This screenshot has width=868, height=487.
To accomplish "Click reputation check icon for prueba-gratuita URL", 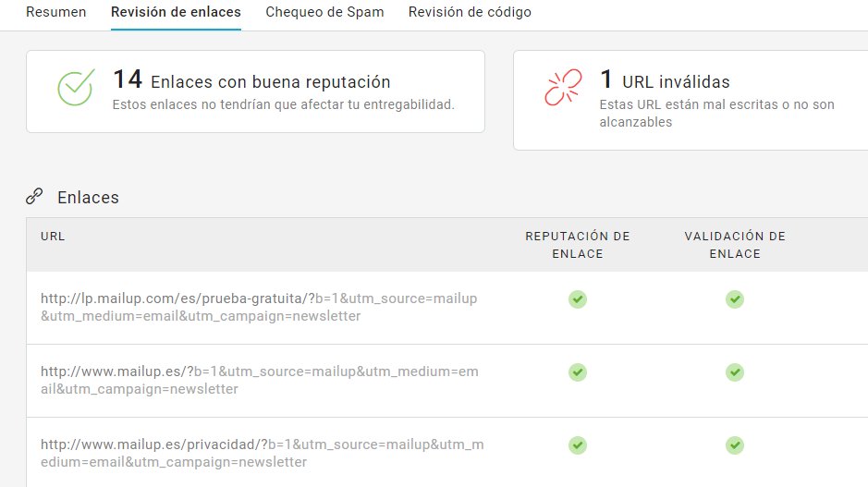I will coord(578,299).
